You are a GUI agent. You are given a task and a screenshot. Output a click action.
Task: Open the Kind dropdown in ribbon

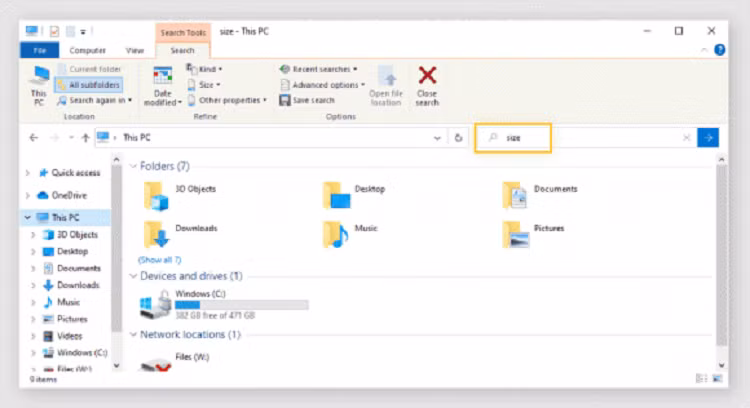click(204, 69)
